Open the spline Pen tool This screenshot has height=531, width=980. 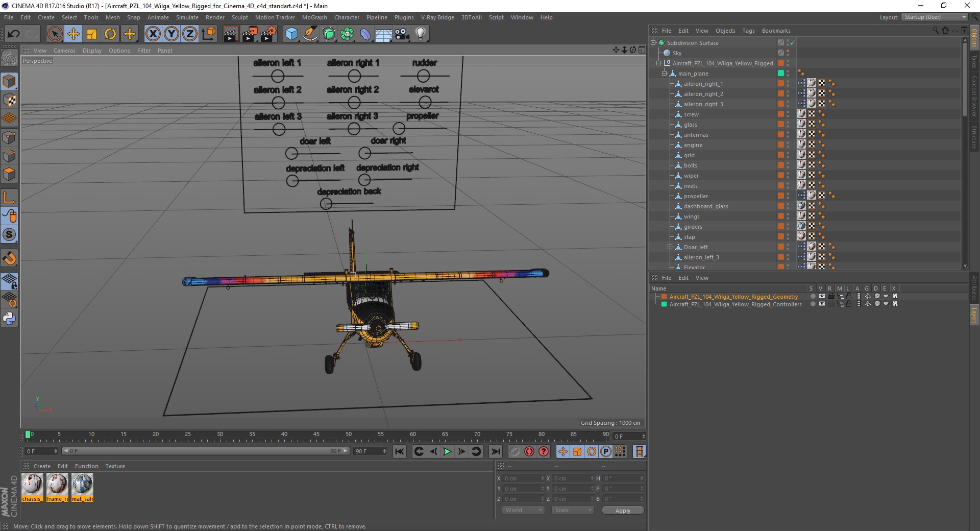pyautogui.click(x=310, y=34)
